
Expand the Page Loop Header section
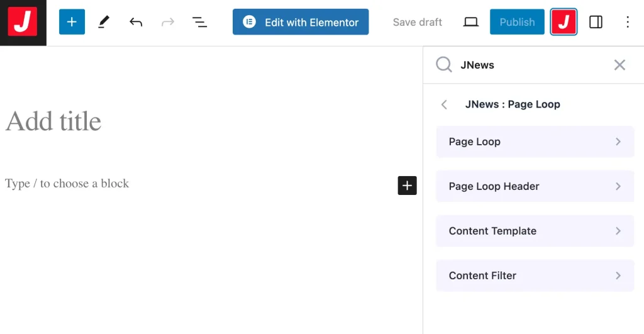tap(535, 186)
